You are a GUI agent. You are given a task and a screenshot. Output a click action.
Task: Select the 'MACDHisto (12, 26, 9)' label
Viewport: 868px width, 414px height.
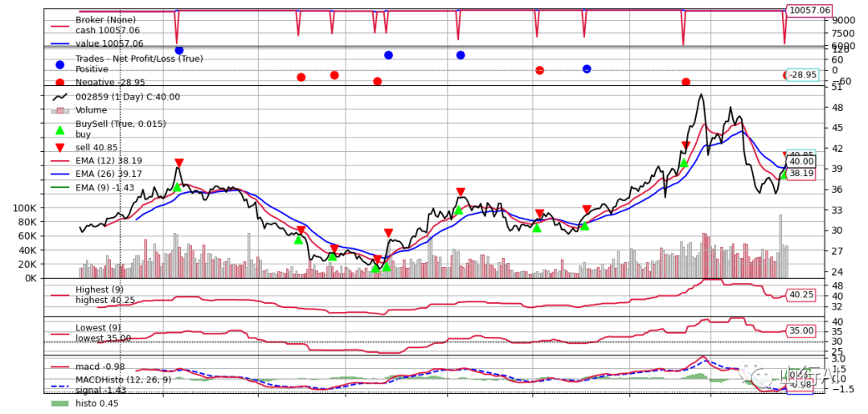[x=124, y=379]
